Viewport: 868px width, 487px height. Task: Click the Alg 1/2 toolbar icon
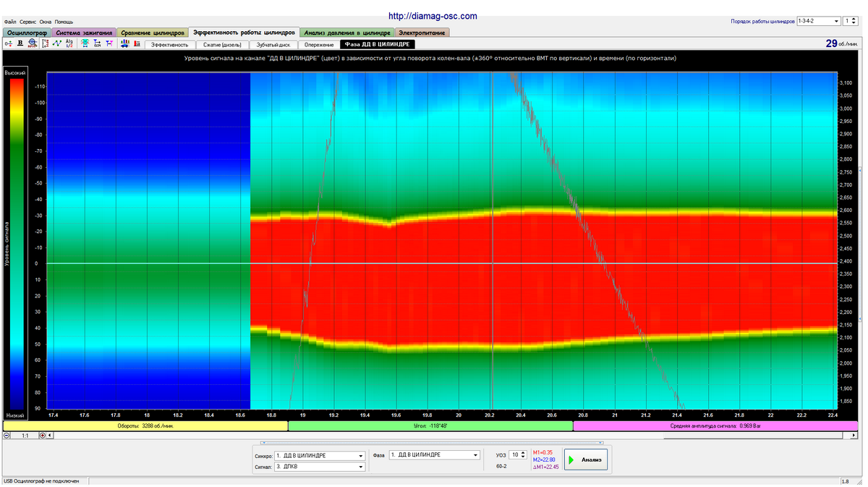click(x=69, y=43)
